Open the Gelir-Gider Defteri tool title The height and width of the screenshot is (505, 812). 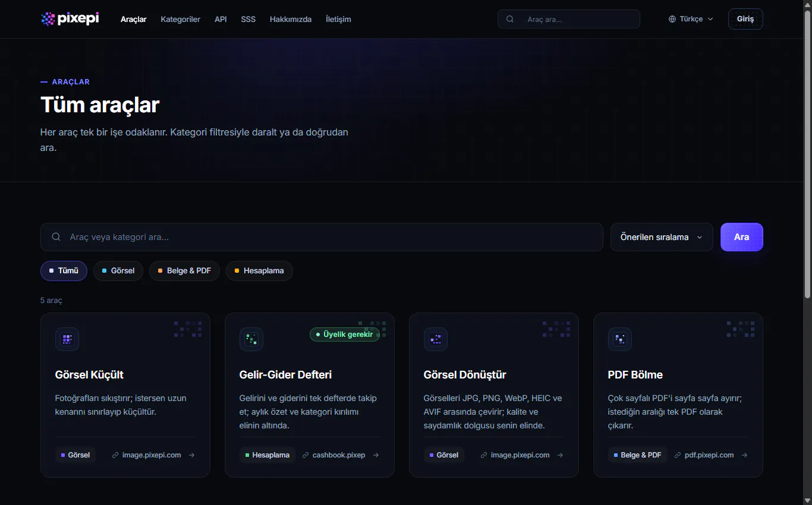click(285, 375)
